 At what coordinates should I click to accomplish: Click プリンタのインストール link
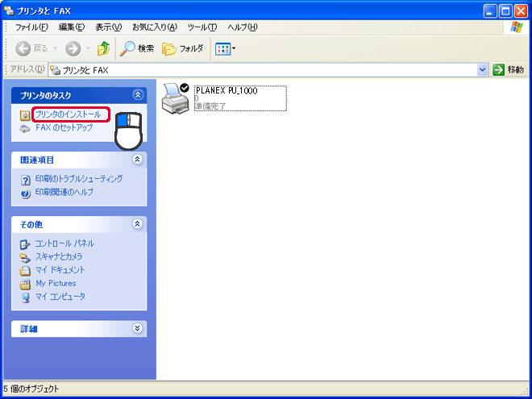pyautogui.click(x=69, y=114)
